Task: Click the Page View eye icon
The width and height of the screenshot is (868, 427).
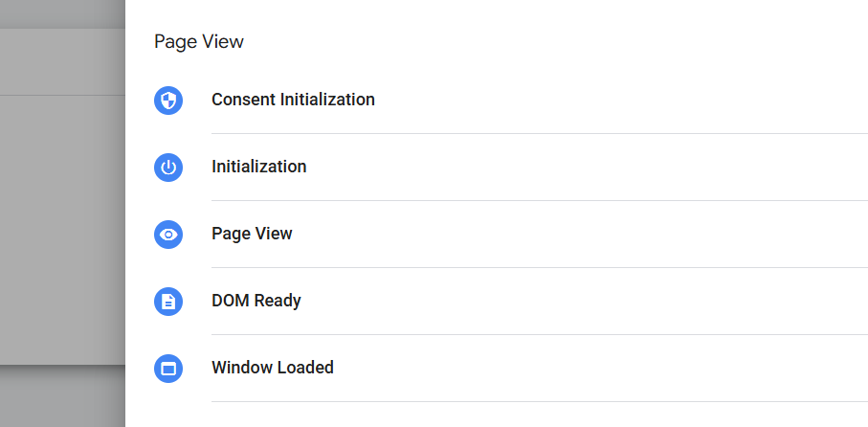Action: click(x=168, y=234)
